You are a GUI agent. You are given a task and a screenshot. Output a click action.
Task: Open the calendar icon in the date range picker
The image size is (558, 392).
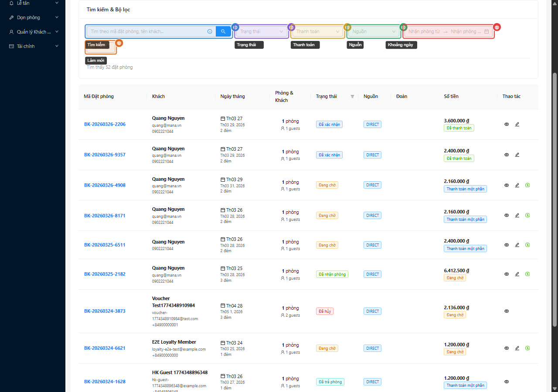487,31
